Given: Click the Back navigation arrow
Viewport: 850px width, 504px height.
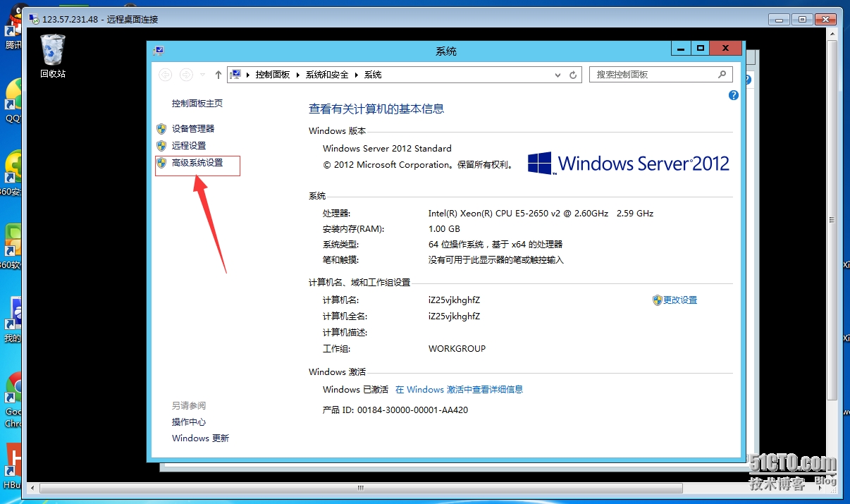Looking at the screenshot, I should tap(165, 74).
